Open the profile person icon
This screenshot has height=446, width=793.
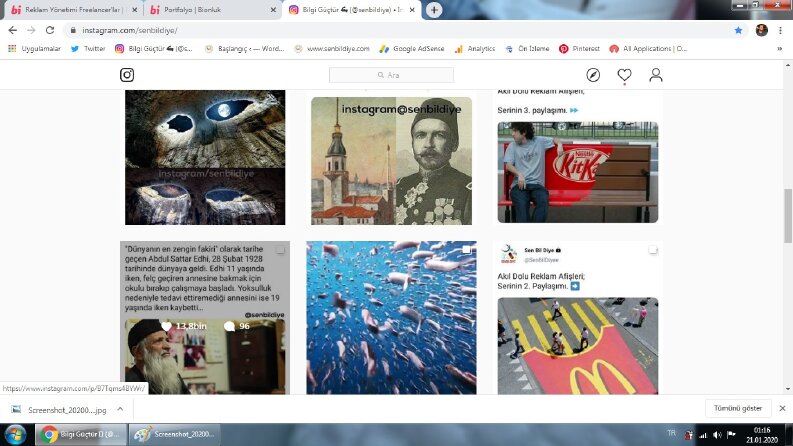[x=656, y=75]
